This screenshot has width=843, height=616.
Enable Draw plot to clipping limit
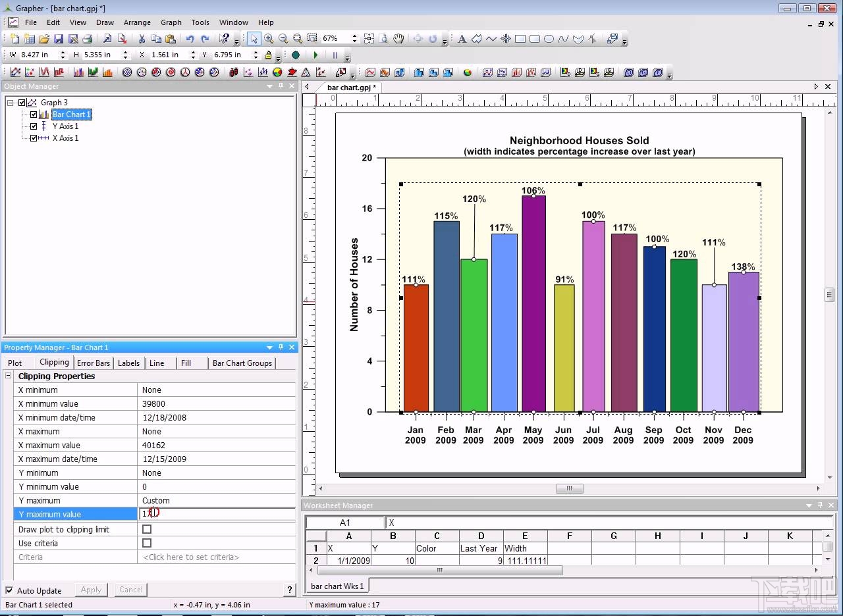point(147,529)
